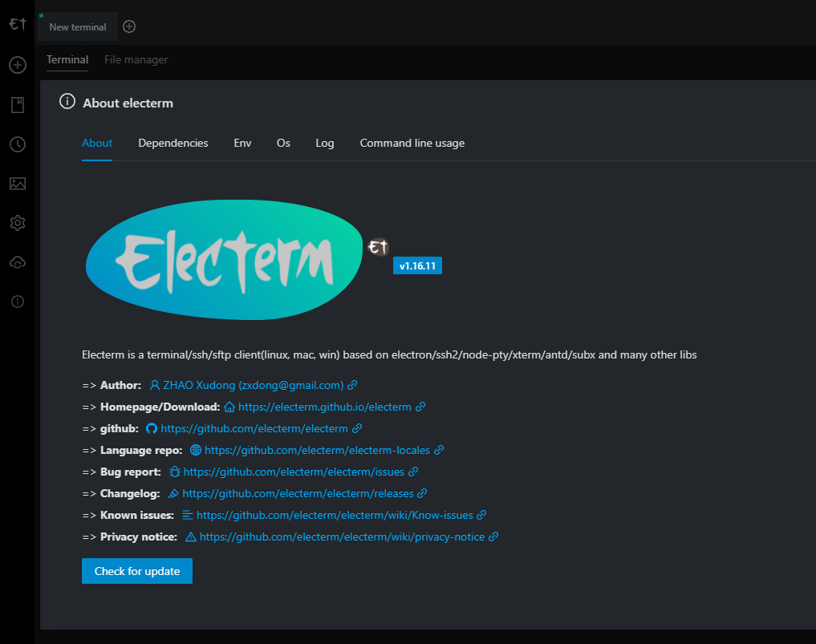The image size is (816, 644).
Task: Click the about info icon in sidebar
Action: tap(18, 302)
